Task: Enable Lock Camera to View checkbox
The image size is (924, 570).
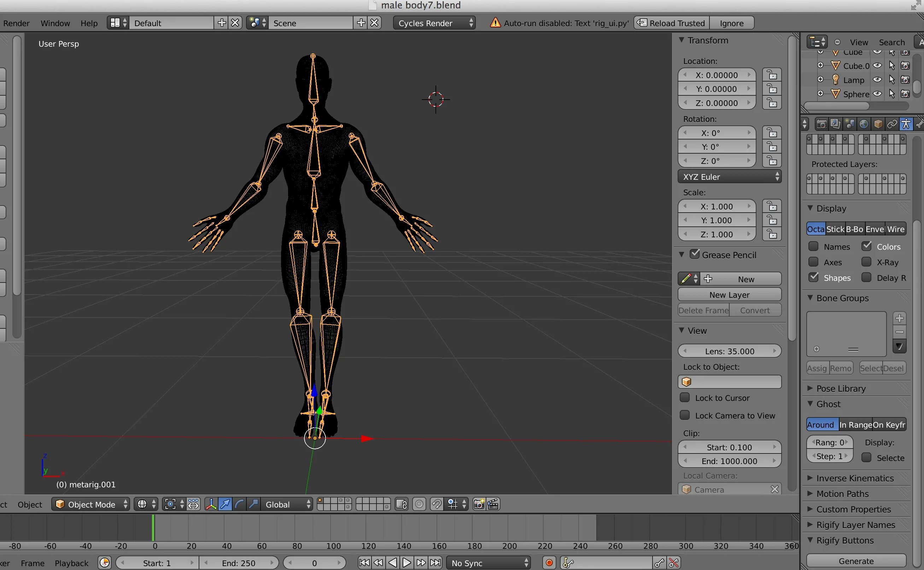Action: point(684,415)
